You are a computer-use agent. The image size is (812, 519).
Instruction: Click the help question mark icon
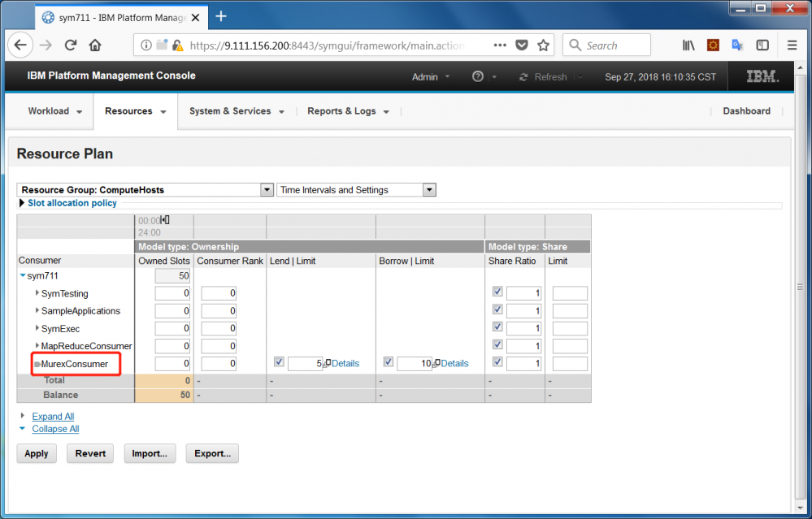click(477, 76)
